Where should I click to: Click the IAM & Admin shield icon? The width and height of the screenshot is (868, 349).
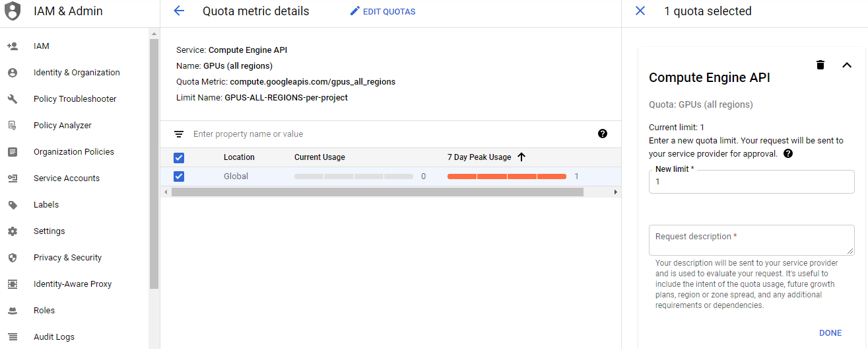click(13, 11)
